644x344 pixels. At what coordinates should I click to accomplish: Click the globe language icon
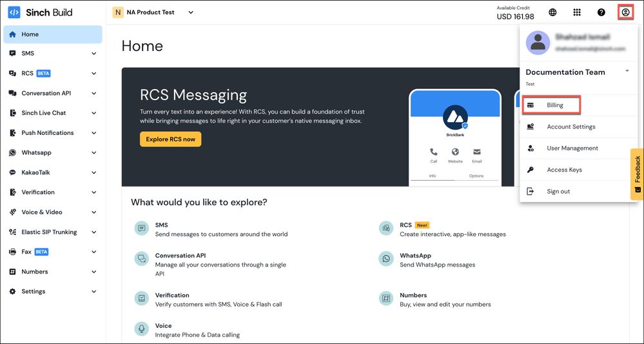pyautogui.click(x=552, y=12)
